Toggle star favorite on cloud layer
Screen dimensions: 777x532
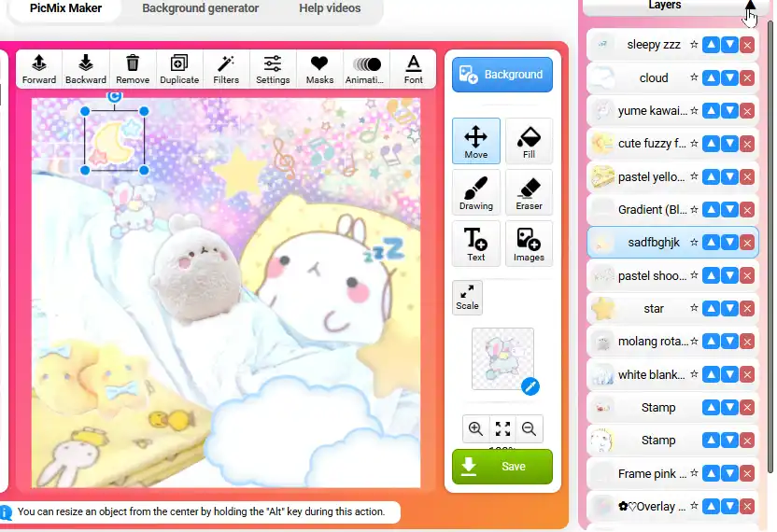694,77
